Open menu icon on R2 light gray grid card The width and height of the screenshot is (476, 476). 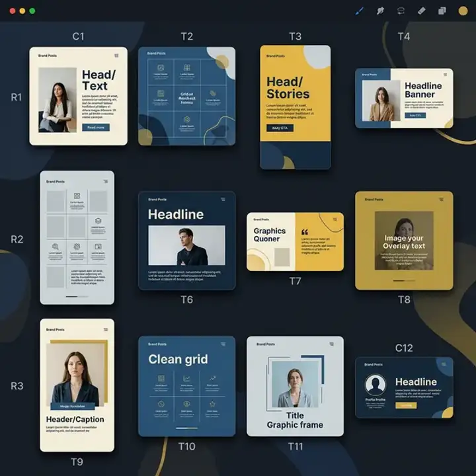(106, 181)
